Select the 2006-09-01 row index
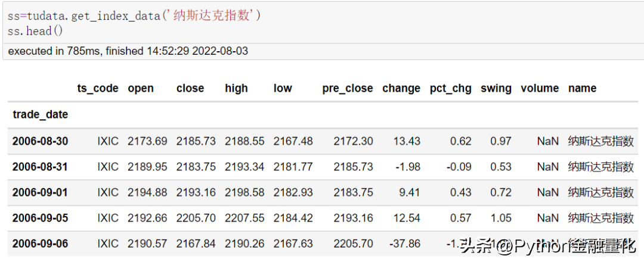The width and height of the screenshot is (644, 262). click(41, 192)
